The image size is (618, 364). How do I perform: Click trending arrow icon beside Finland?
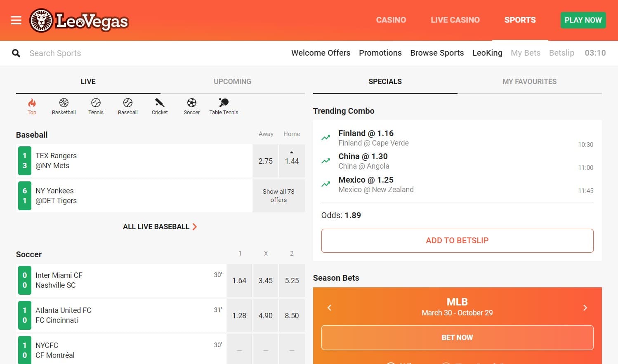point(326,138)
